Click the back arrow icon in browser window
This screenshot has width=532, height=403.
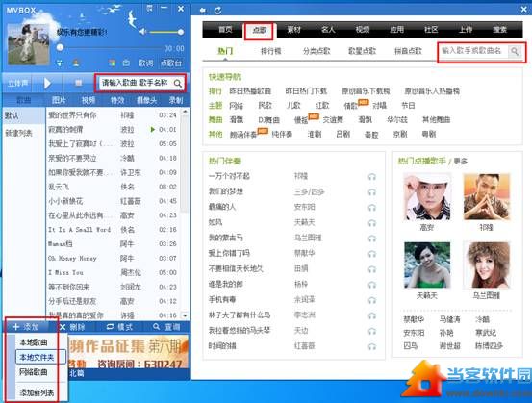click(203, 11)
